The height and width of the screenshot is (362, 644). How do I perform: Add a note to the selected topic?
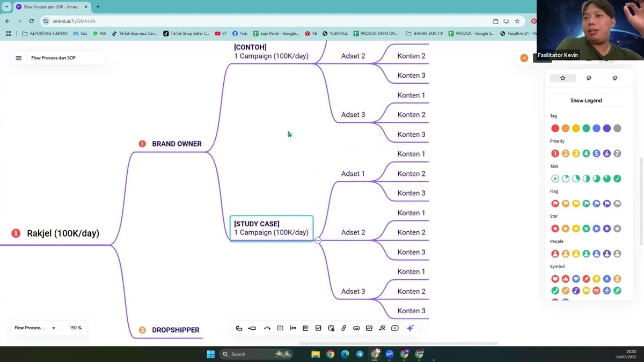pos(306,328)
